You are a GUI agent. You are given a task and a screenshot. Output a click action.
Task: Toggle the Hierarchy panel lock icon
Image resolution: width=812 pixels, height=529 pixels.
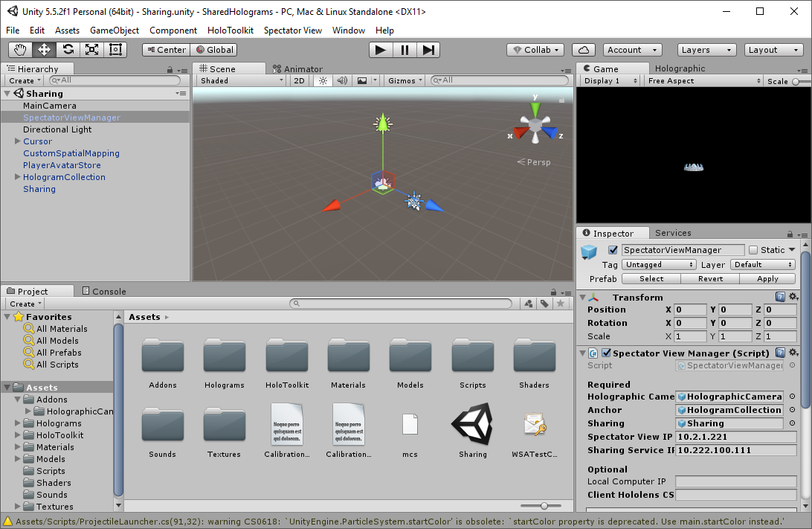(x=170, y=70)
